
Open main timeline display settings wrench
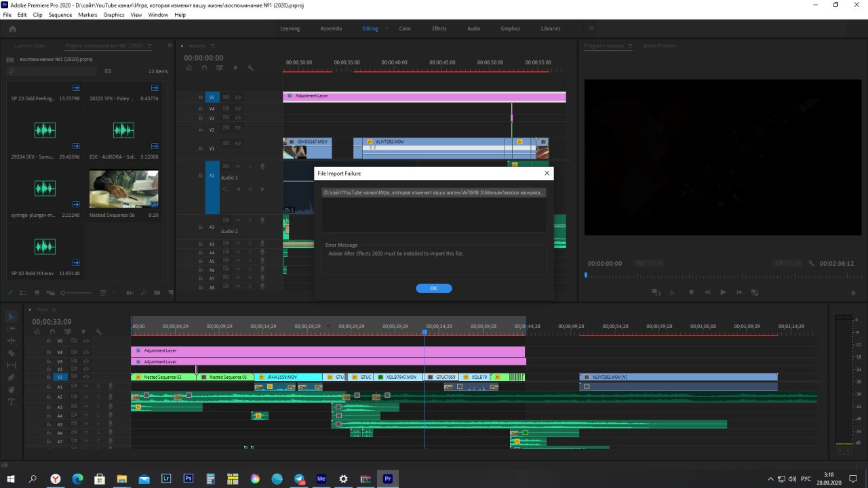click(98, 331)
